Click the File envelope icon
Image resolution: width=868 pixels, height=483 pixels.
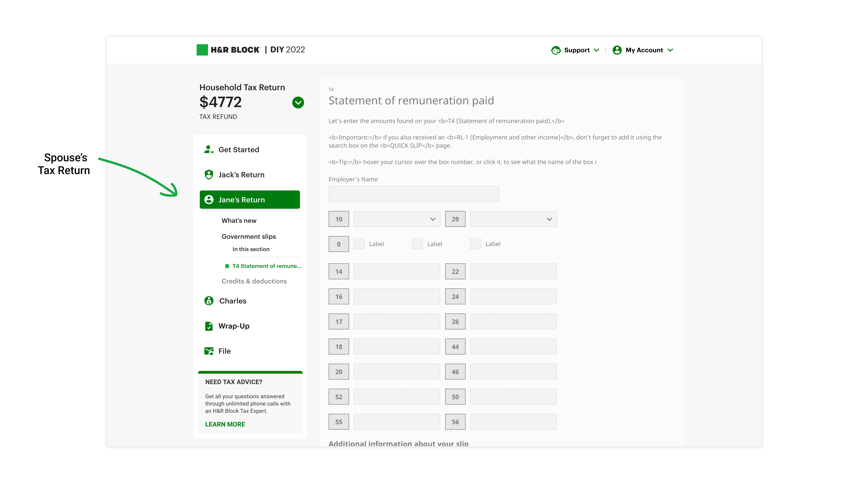(x=208, y=351)
